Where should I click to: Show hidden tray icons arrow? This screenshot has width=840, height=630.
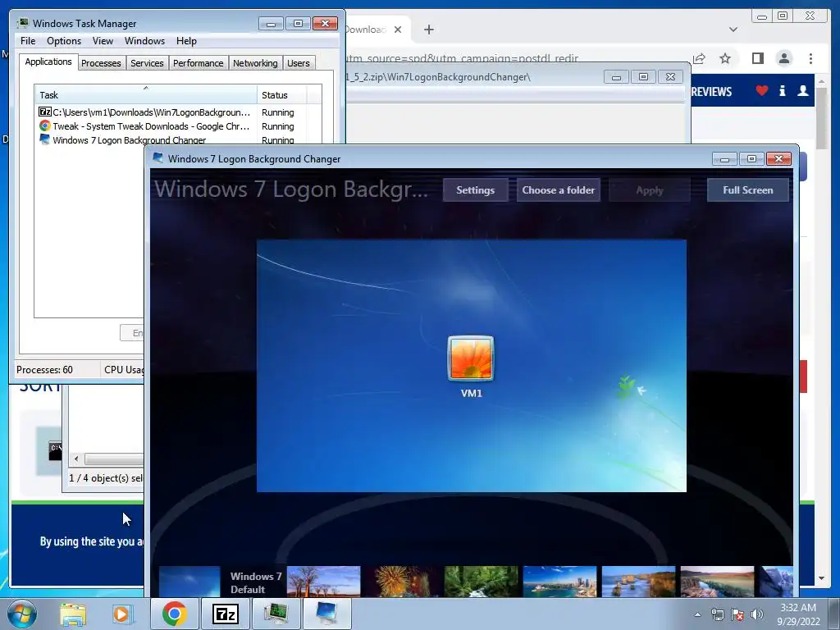(x=697, y=614)
